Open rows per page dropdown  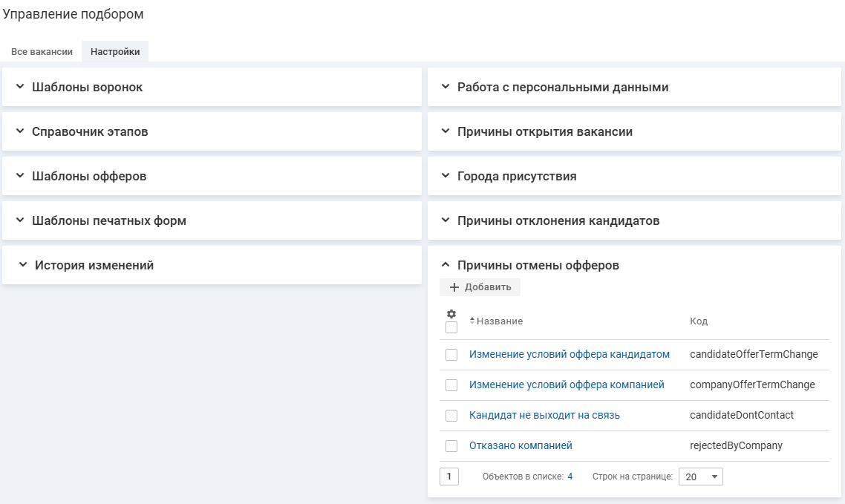[700, 477]
